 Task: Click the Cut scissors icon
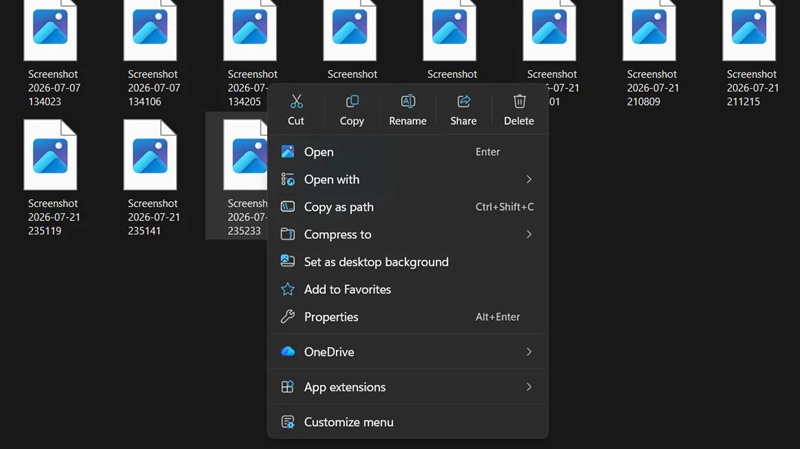click(x=296, y=101)
